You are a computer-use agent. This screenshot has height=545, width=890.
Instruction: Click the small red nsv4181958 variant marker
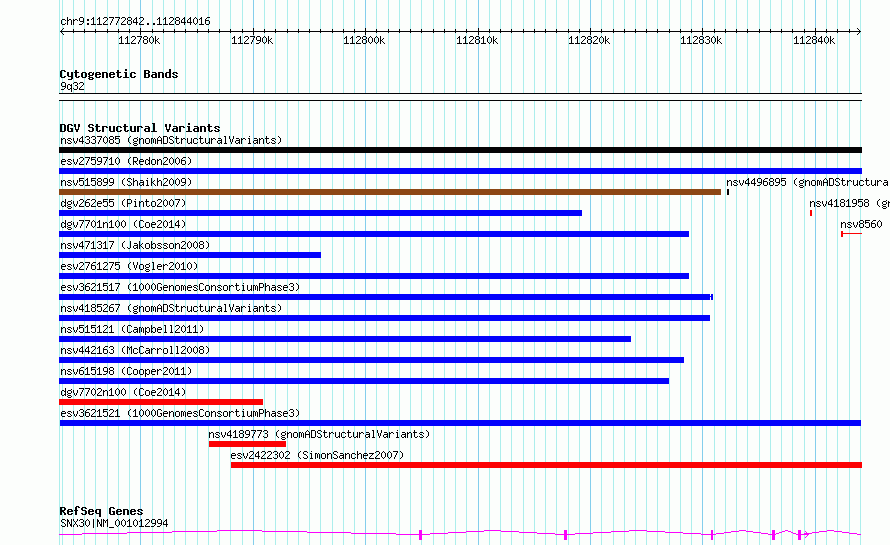811,213
